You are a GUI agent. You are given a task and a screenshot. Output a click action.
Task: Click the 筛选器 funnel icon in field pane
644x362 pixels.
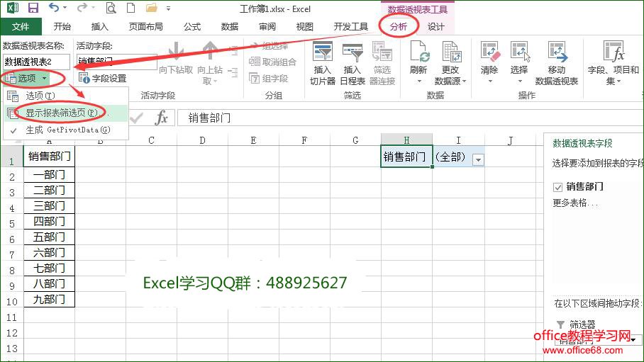(x=560, y=324)
